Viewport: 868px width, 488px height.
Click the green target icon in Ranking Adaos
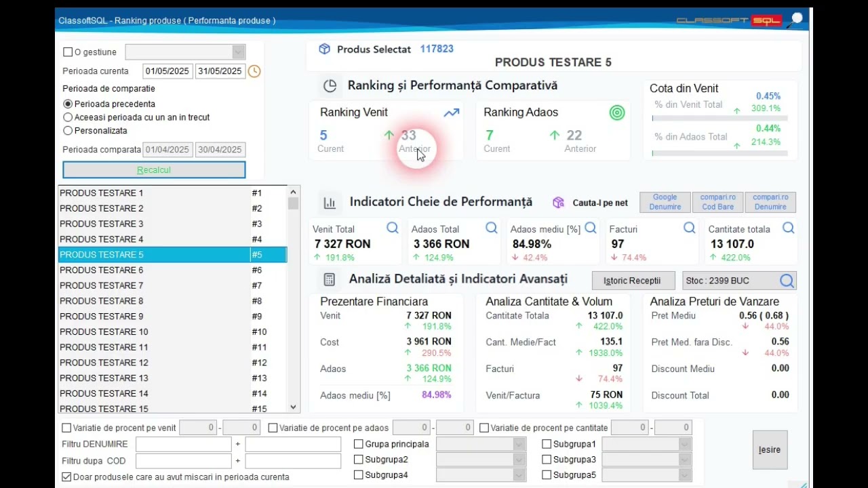[x=617, y=113]
